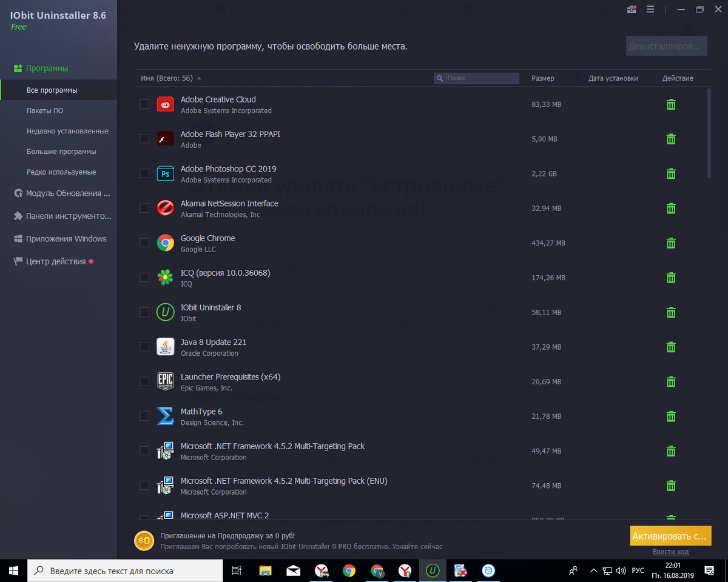Click the Windows taskbar search box
This screenshot has width=728, height=582.
pyautogui.click(x=125, y=570)
